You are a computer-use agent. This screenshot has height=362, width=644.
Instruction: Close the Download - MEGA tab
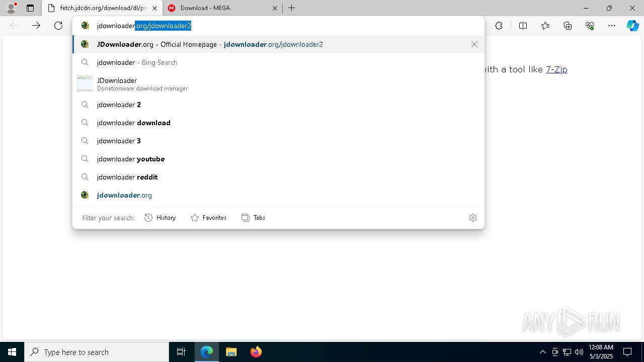(x=275, y=8)
